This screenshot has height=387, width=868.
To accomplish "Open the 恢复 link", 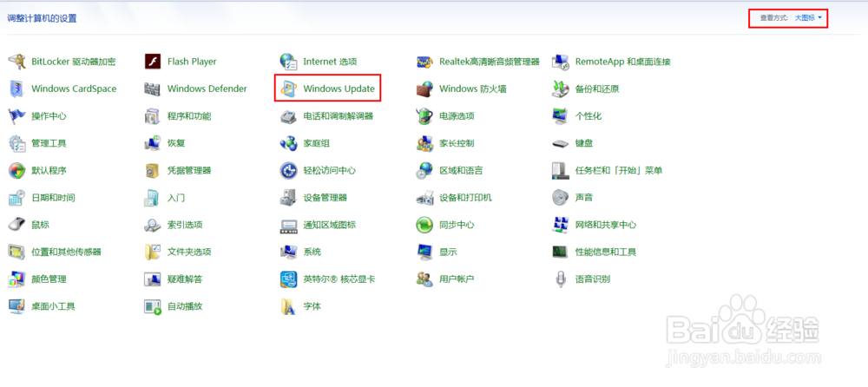I will click(176, 143).
